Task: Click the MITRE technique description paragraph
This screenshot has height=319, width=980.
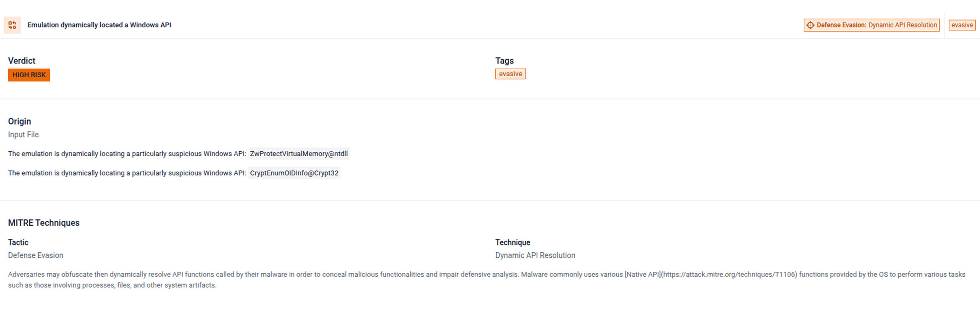Action: pos(305,280)
